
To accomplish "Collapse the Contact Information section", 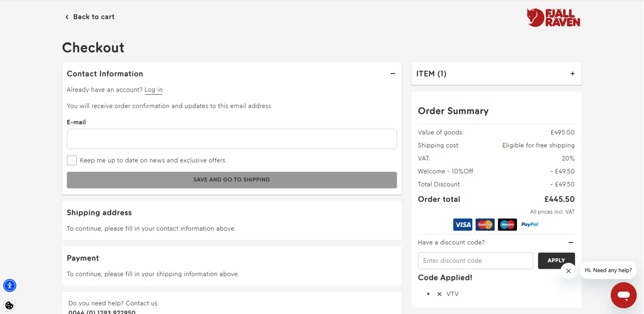I will tap(392, 73).
